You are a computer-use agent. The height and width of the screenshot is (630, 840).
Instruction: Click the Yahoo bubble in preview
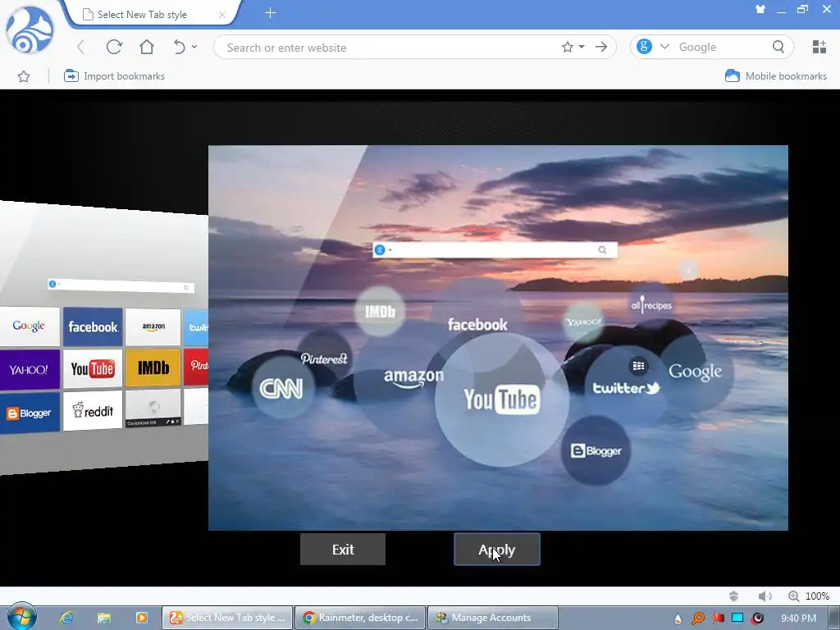(583, 322)
